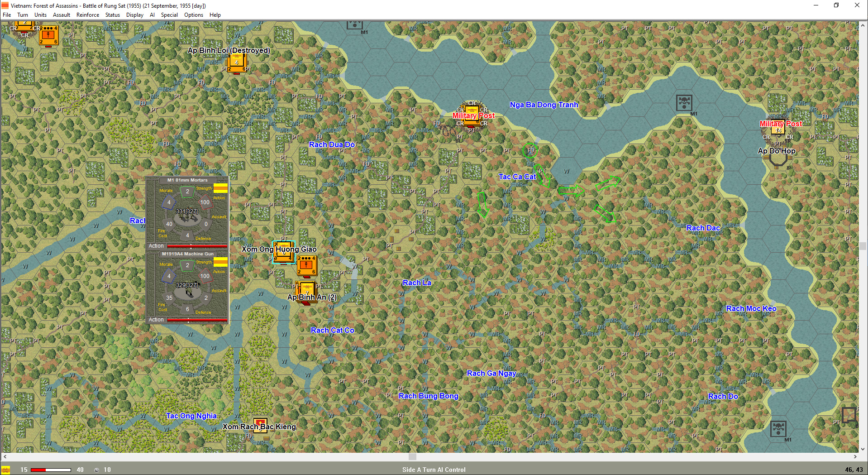
Task: Click the 'Rach Moc Keo' map label
Action: (751, 308)
